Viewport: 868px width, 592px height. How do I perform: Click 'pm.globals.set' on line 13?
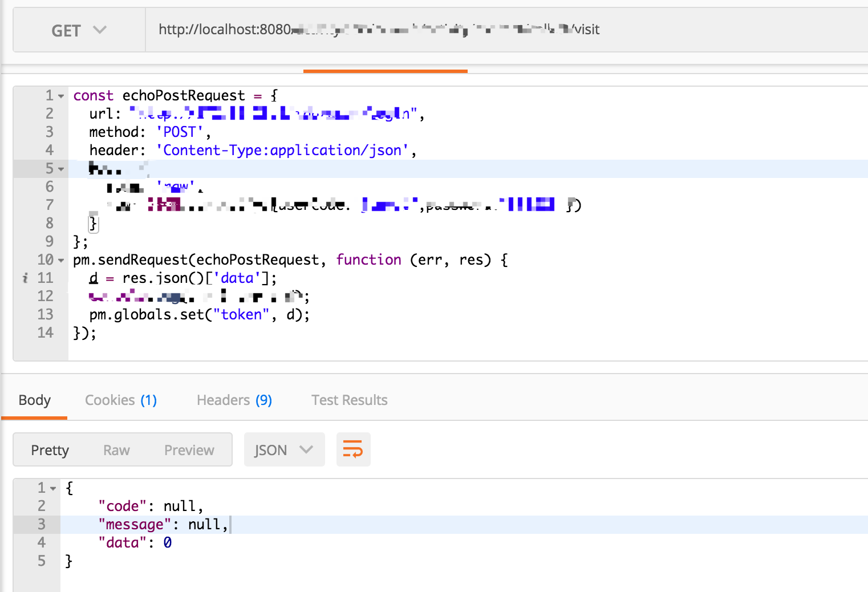coord(147,314)
